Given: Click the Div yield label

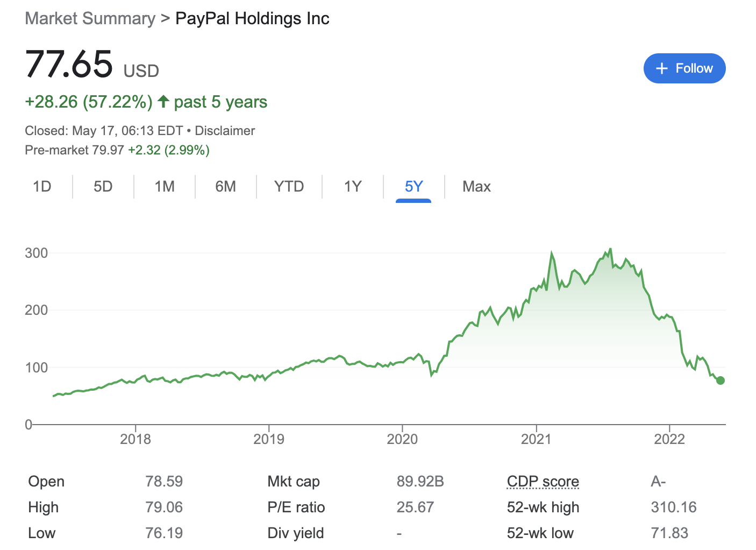Looking at the screenshot, I should coord(296,533).
